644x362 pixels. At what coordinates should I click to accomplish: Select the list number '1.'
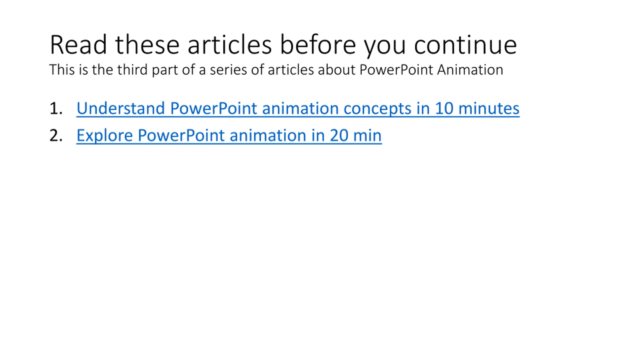(x=56, y=109)
